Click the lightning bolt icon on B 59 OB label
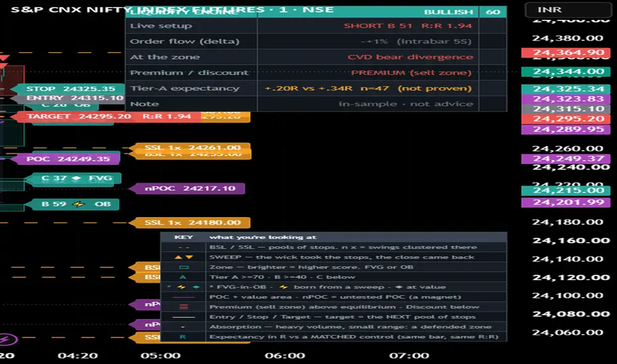 [x=79, y=204]
